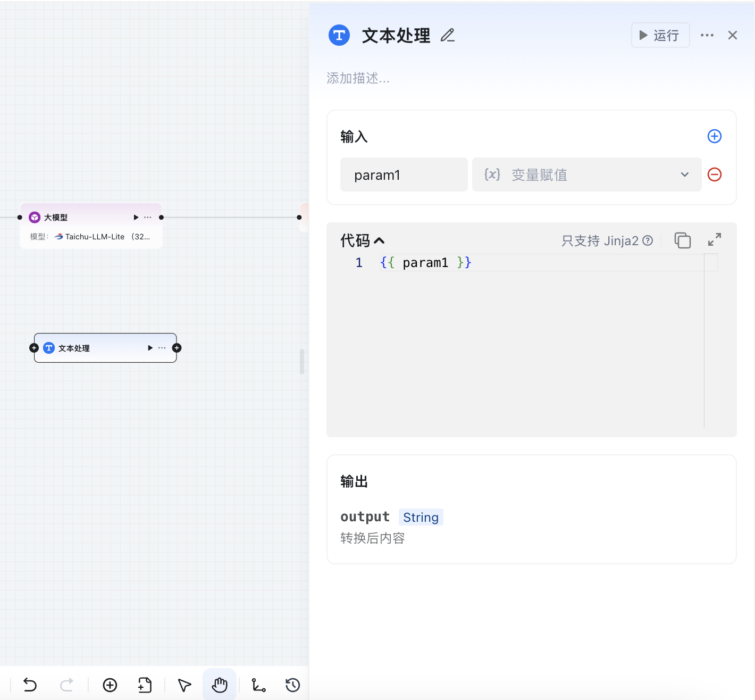This screenshot has width=755, height=700.
Task: Activate the hand pan mode
Action: point(220,685)
